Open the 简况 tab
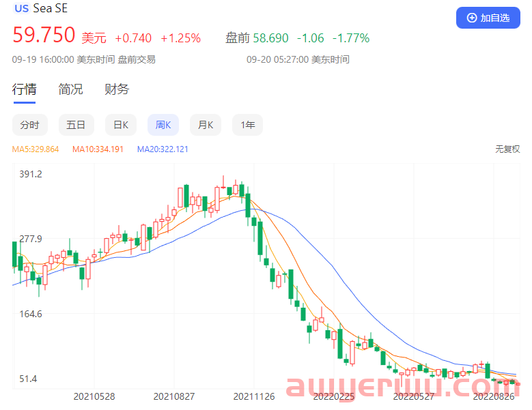 coord(70,89)
